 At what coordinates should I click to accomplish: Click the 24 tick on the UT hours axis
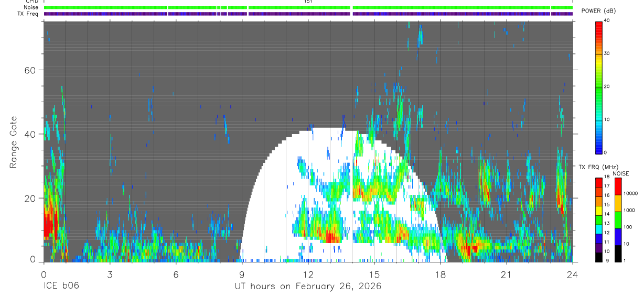pyautogui.click(x=572, y=274)
